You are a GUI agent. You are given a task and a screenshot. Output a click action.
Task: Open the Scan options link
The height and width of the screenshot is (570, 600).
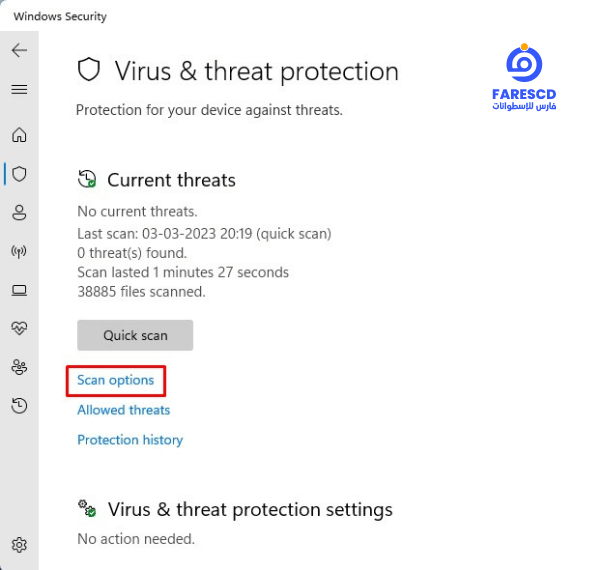tap(116, 380)
